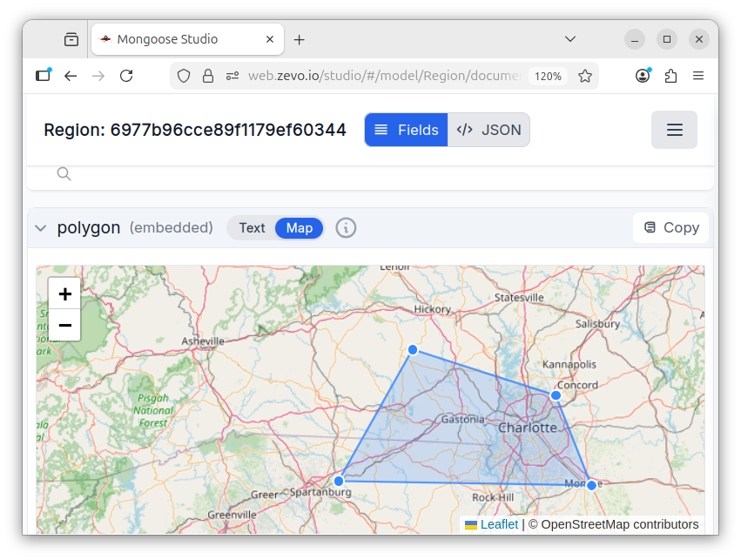
Task: Open document actions hamburger menu
Action: point(674,130)
